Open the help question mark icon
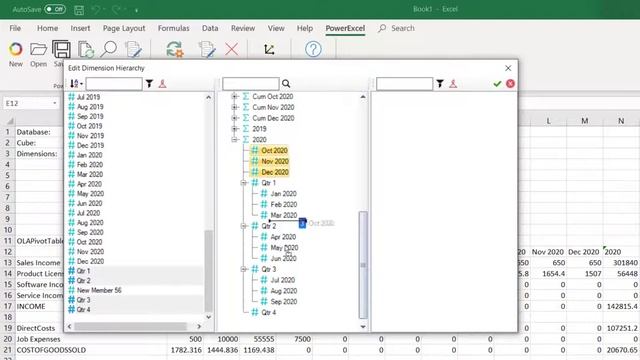Image resolution: width=640 pixels, height=360 pixels. (313, 49)
